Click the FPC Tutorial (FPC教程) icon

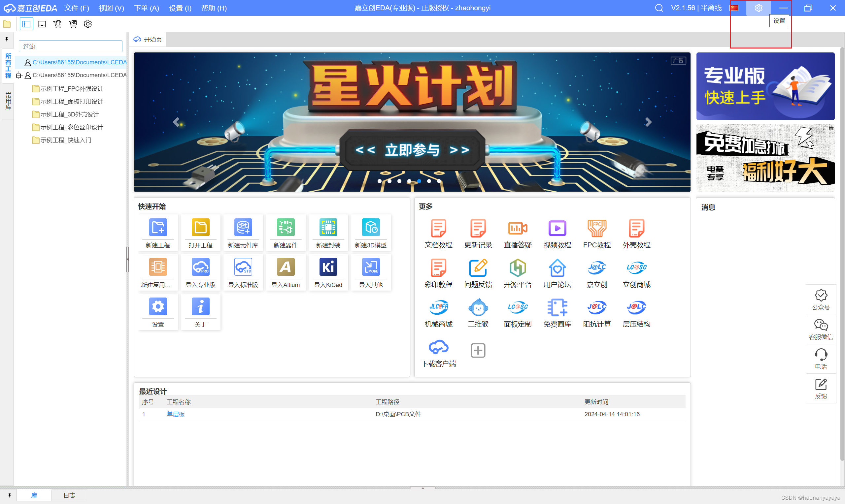pyautogui.click(x=597, y=228)
